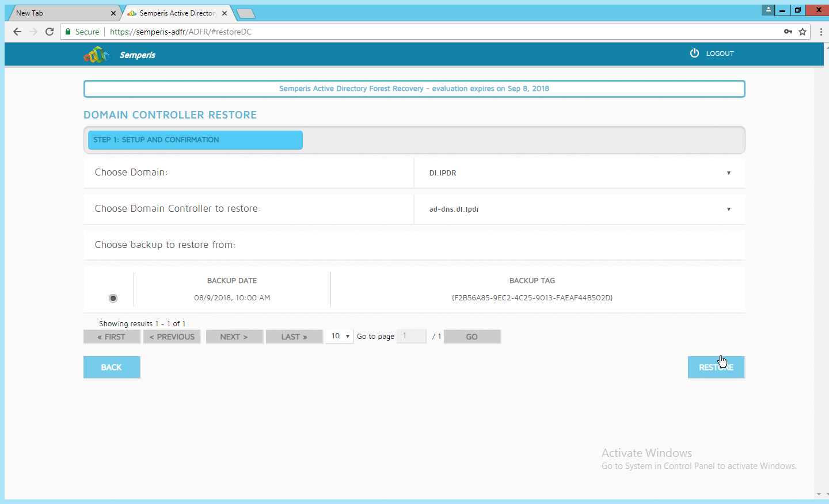Go to FIRST page of results

pyautogui.click(x=112, y=337)
